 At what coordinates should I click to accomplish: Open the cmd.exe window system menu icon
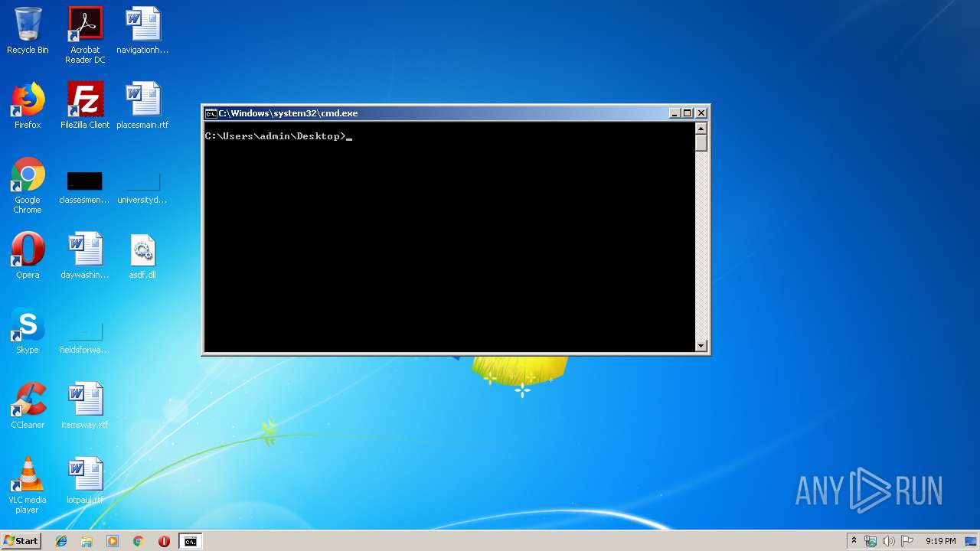click(x=211, y=113)
